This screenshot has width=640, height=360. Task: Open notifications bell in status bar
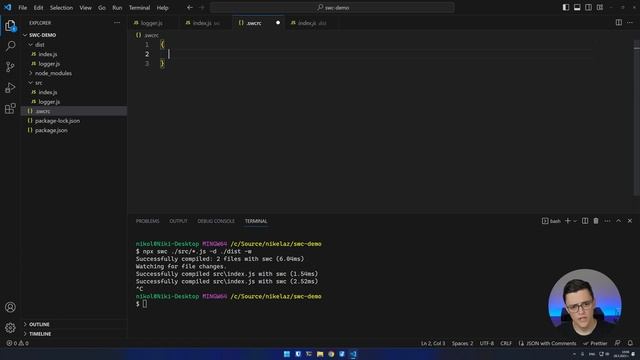[x=630, y=343]
